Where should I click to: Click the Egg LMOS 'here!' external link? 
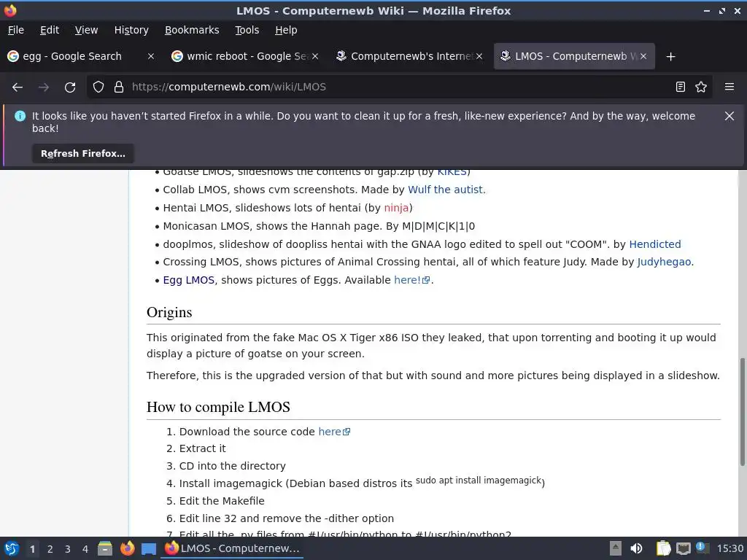(x=411, y=280)
